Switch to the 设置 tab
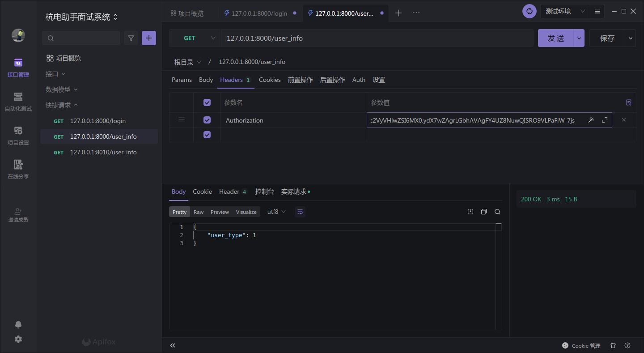 tap(379, 80)
